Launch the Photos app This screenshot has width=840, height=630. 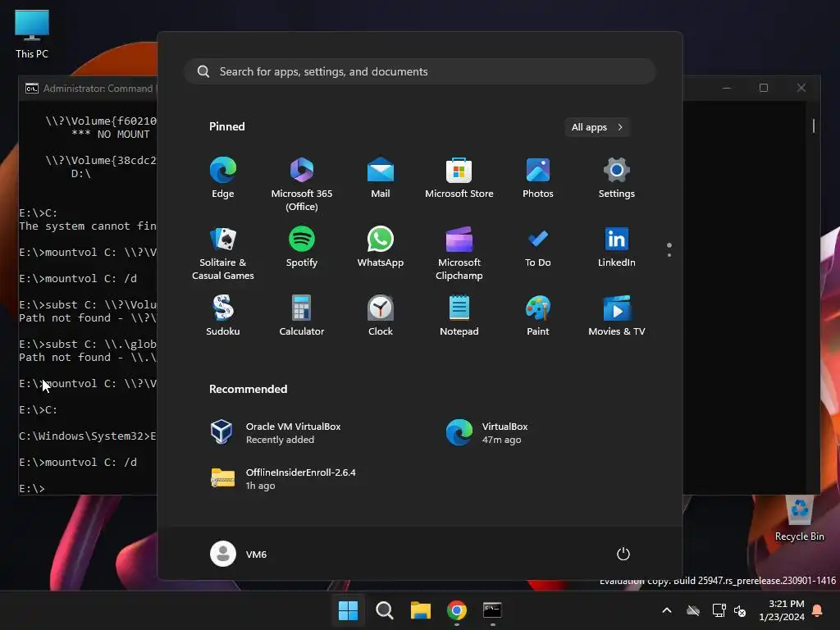pyautogui.click(x=538, y=177)
